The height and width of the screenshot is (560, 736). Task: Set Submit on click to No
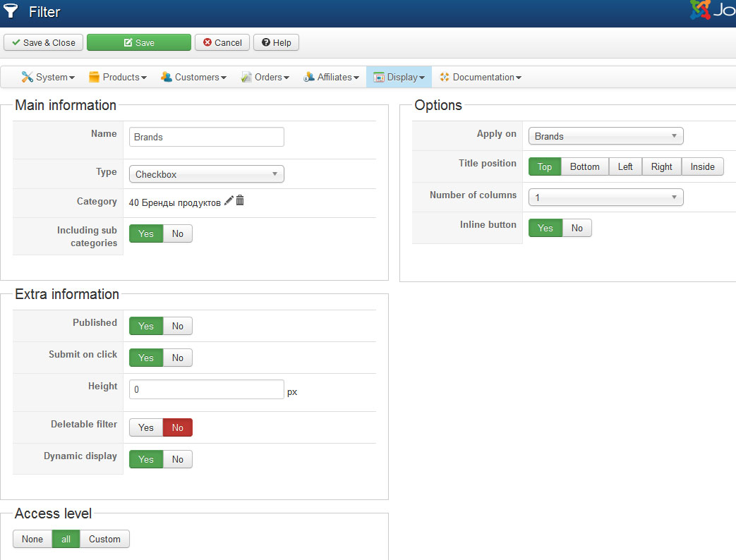[x=177, y=358]
